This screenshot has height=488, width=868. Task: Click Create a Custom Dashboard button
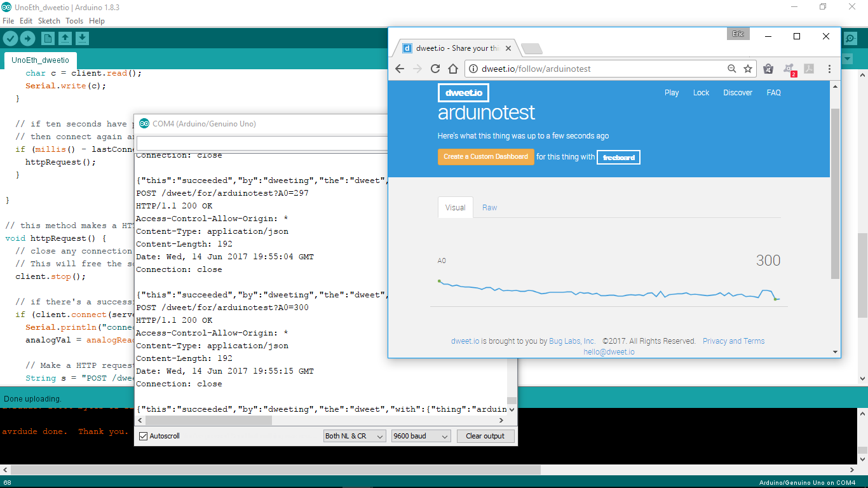click(x=485, y=157)
